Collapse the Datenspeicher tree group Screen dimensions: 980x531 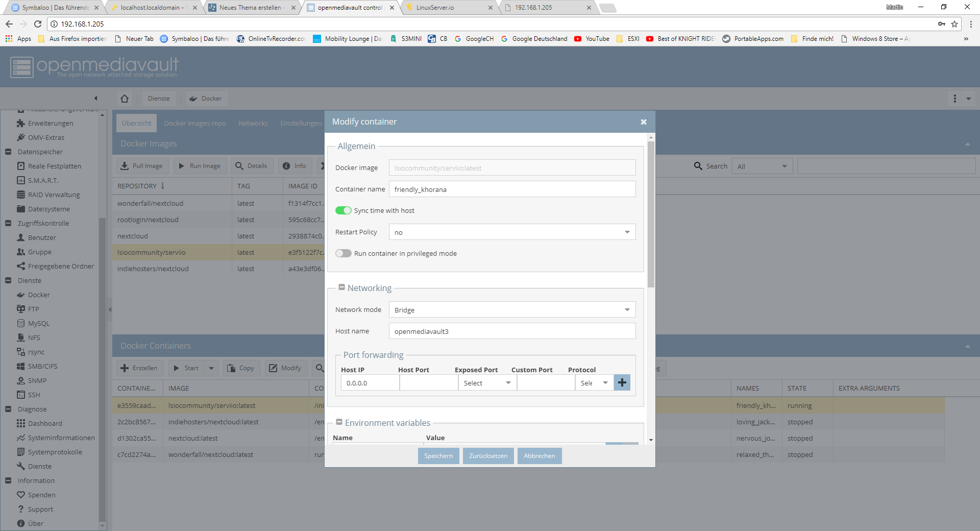pyautogui.click(x=8, y=152)
